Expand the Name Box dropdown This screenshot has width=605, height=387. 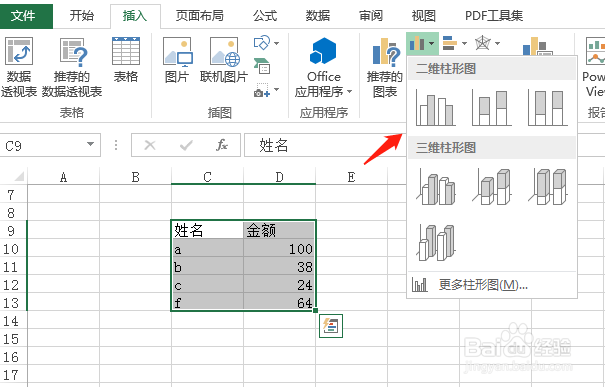(90, 144)
